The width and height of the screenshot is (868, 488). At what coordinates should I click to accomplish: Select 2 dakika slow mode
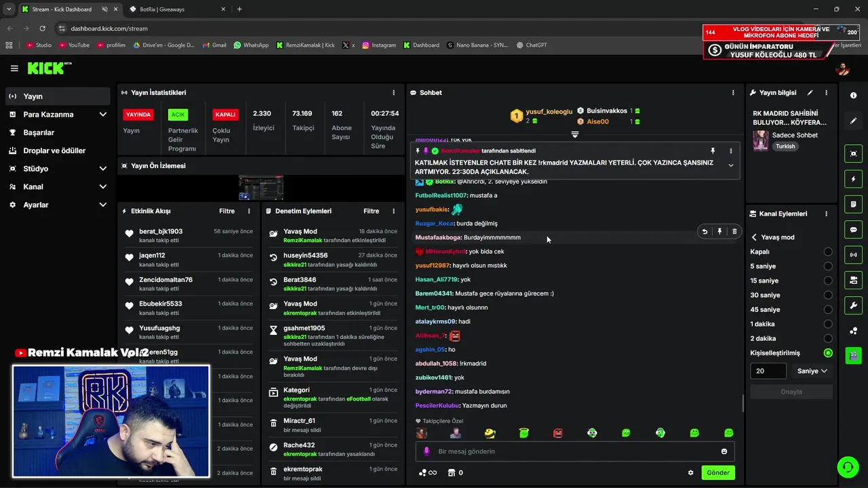tap(827, 338)
